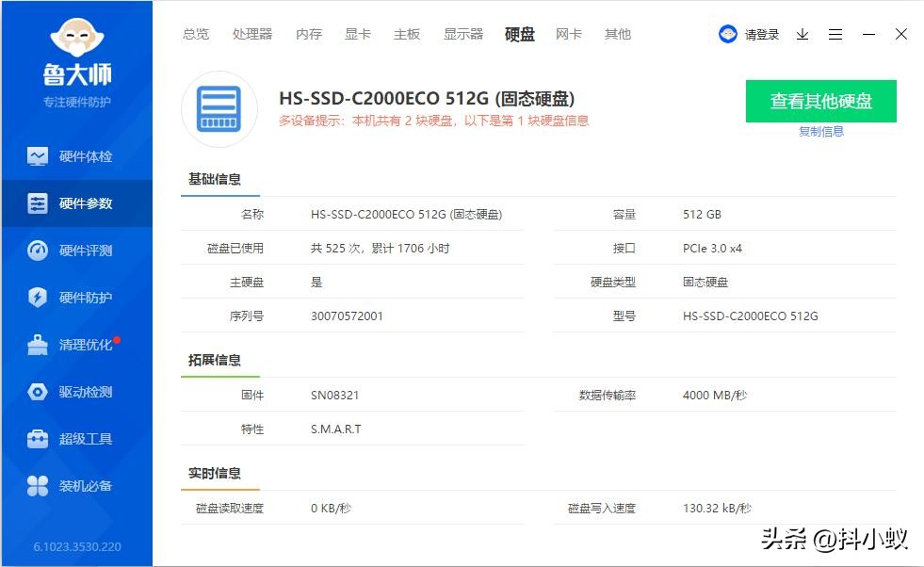
Task: Click 复制信息 copy info link
Action: pyautogui.click(x=821, y=132)
